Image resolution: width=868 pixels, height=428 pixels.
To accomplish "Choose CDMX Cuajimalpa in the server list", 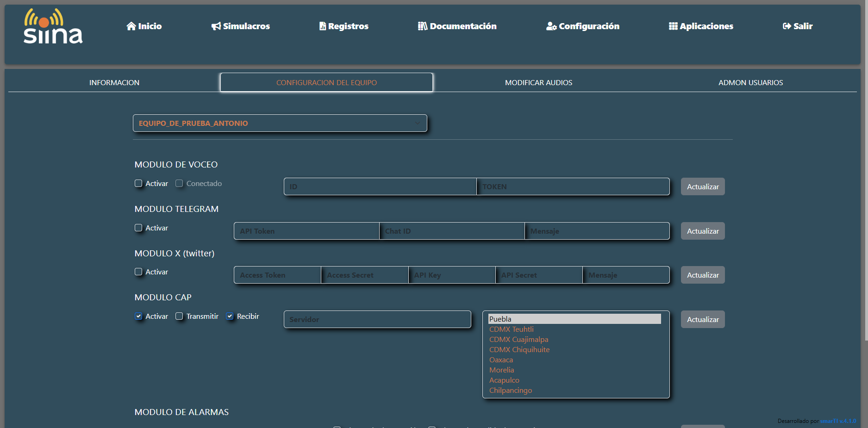I will point(518,339).
